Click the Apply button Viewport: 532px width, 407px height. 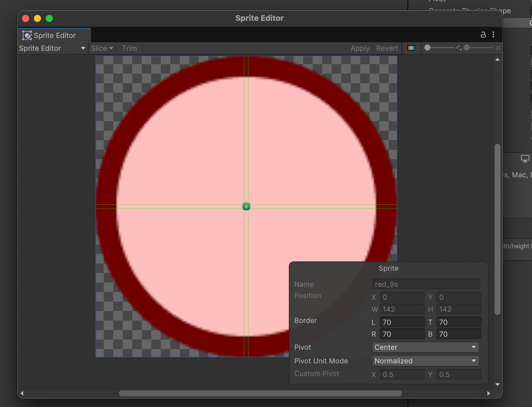tap(360, 48)
